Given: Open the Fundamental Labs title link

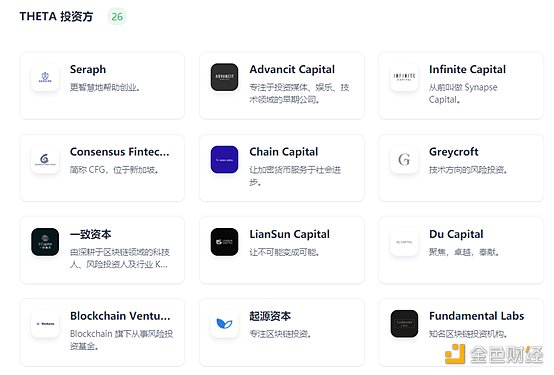Looking at the screenshot, I should 477,316.
